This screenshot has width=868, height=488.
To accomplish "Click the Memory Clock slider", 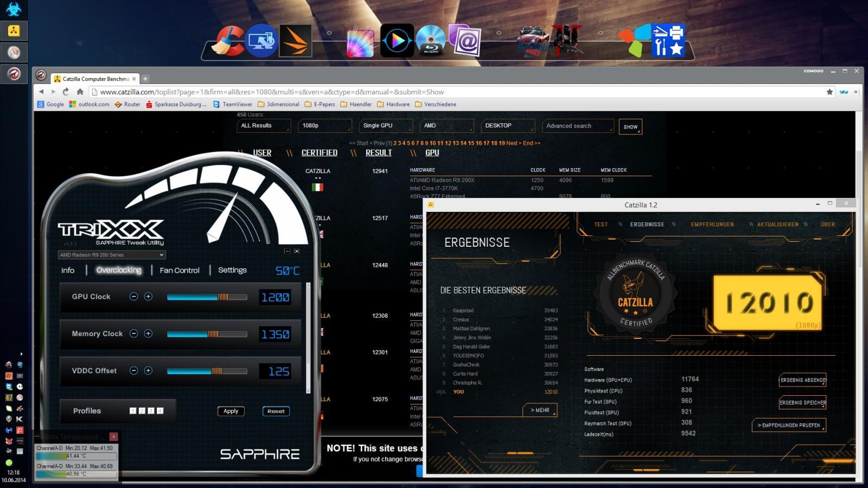I will click(x=207, y=334).
